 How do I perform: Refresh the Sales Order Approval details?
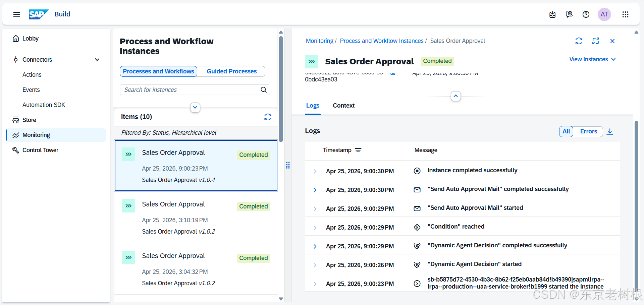tap(579, 41)
